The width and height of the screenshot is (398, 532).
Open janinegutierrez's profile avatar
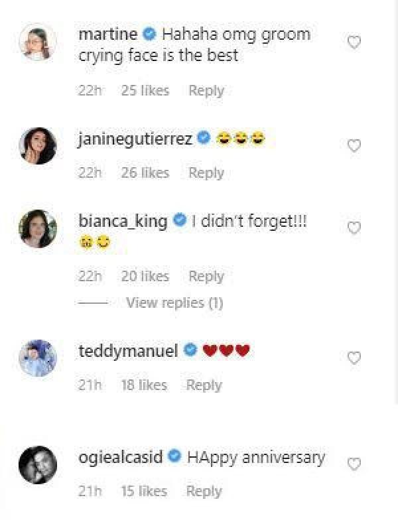pos(38,145)
